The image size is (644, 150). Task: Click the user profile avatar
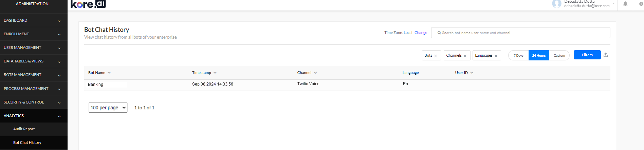coord(557,4)
